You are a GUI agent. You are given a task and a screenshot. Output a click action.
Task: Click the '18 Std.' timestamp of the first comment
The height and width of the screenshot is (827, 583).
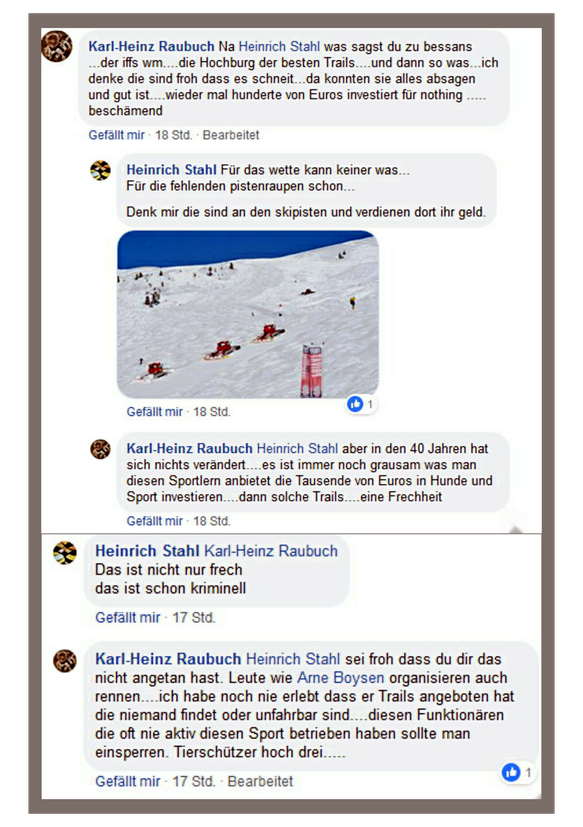[174, 135]
